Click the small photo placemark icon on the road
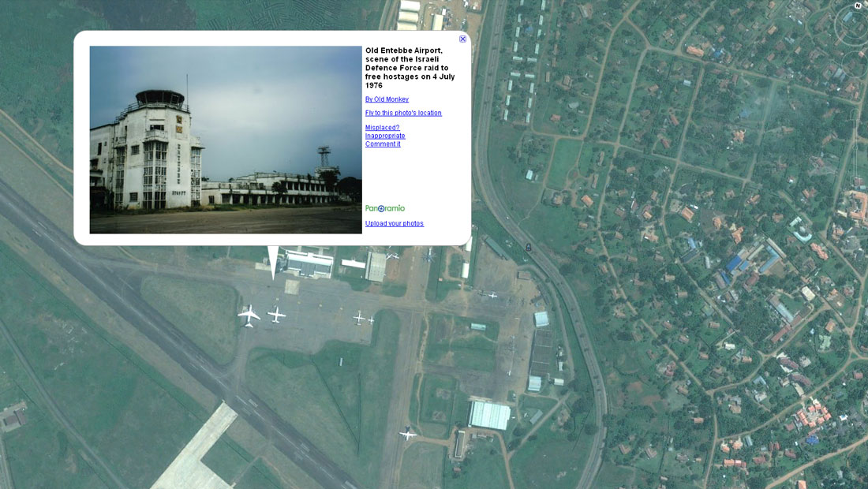This screenshot has width=868, height=489. [528, 248]
